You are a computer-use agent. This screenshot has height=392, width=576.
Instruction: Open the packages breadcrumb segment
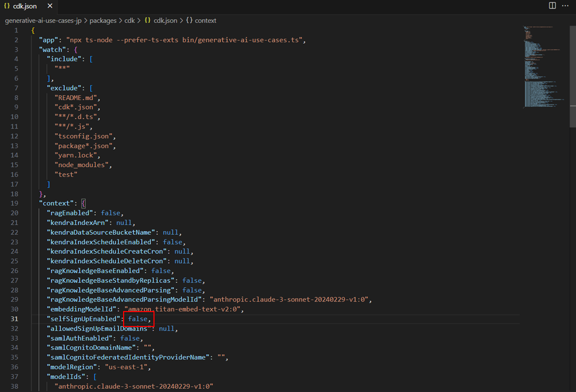(x=103, y=21)
